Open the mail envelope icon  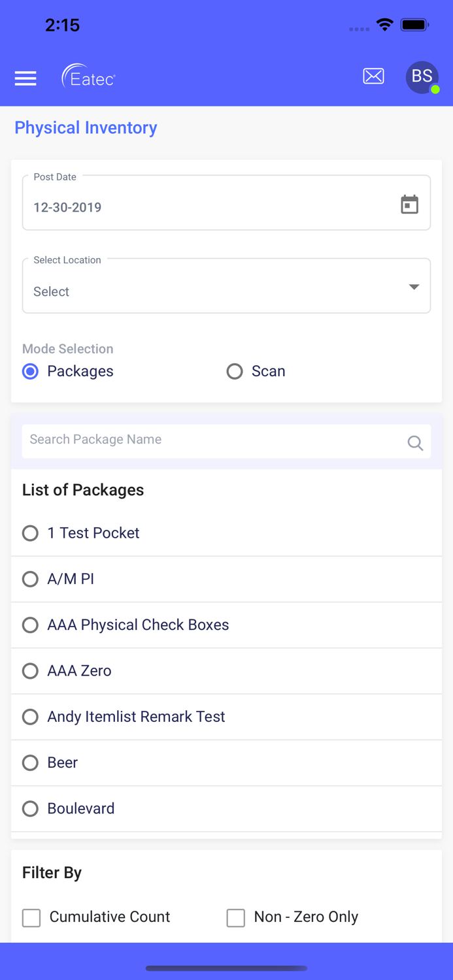click(373, 76)
